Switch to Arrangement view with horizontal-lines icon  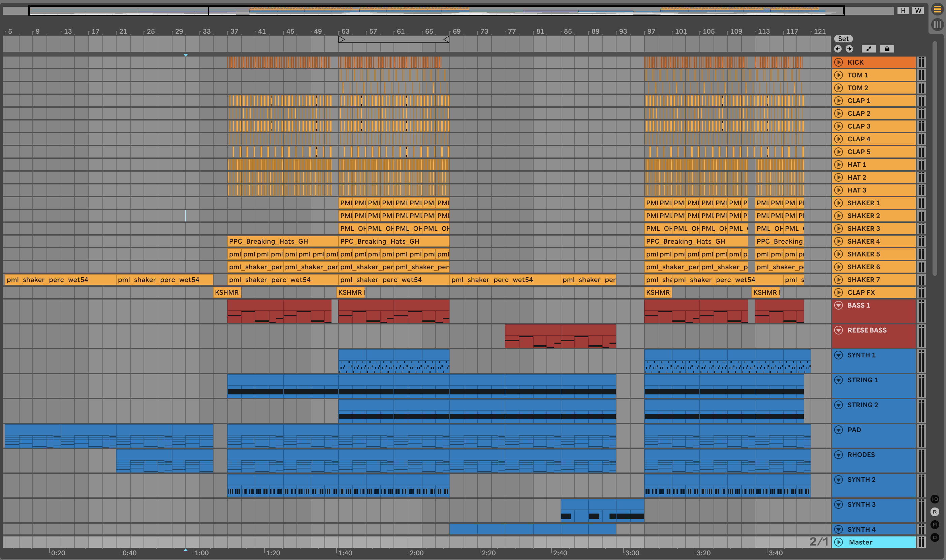[937, 9]
